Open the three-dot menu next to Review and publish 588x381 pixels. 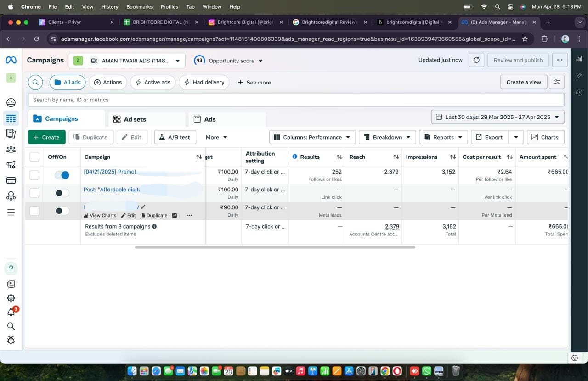pyautogui.click(x=560, y=60)
